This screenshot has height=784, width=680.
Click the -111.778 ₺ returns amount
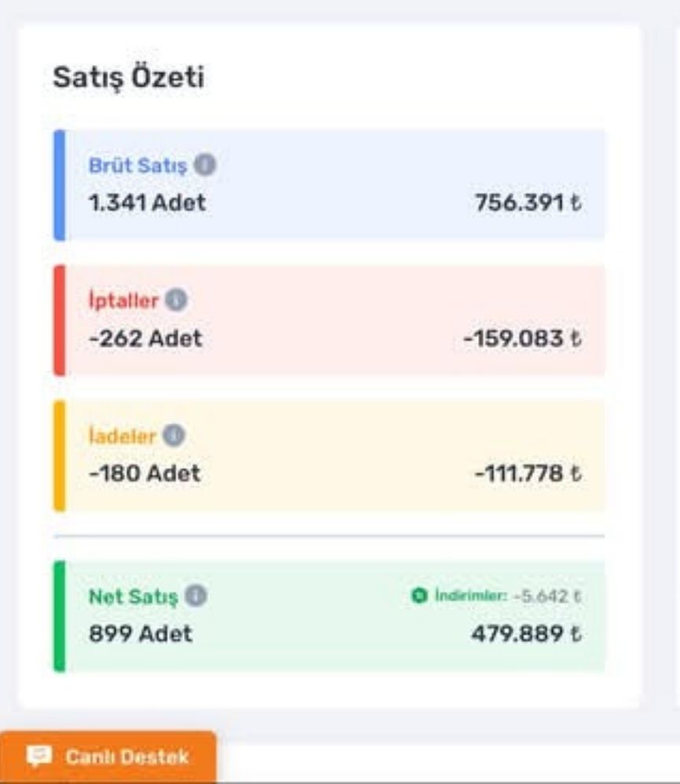pos(528,474)
